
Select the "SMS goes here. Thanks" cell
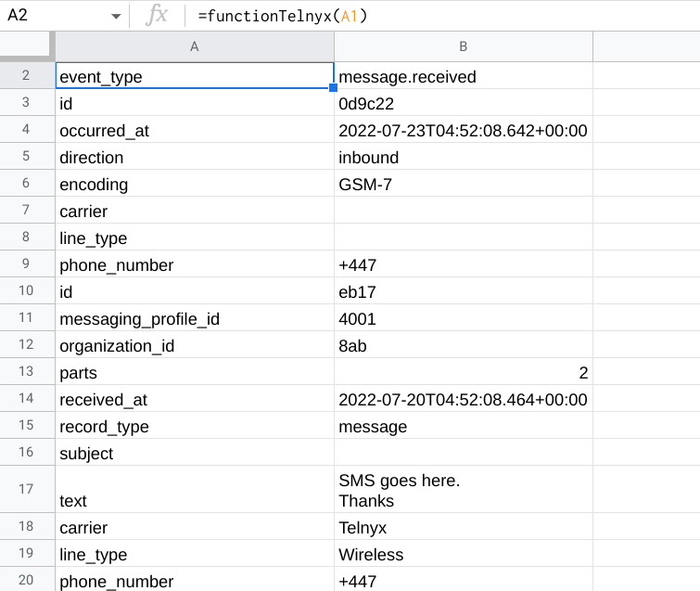(463, 489)
